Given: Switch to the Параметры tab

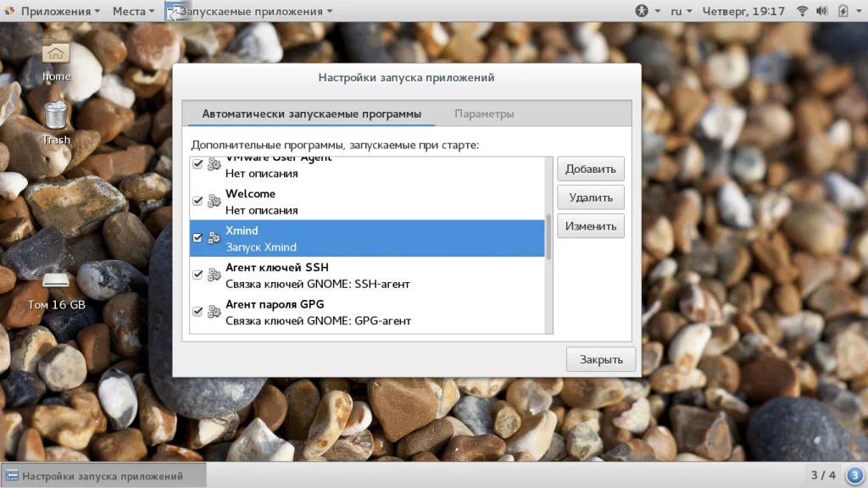Looking at the screenshot, I should coord(484,114).
